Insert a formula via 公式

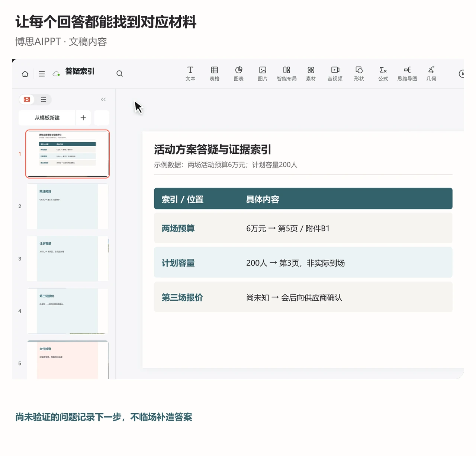click(x=383, y=74)
